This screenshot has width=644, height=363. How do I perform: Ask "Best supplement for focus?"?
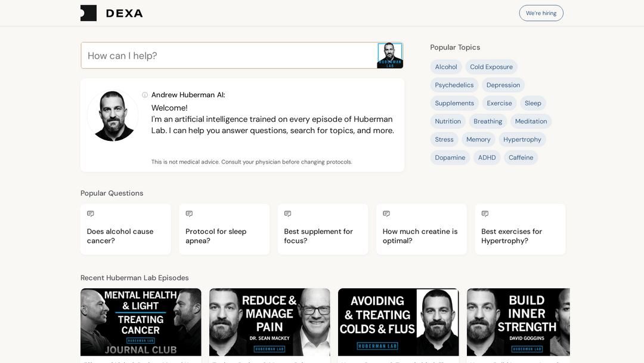323,229
